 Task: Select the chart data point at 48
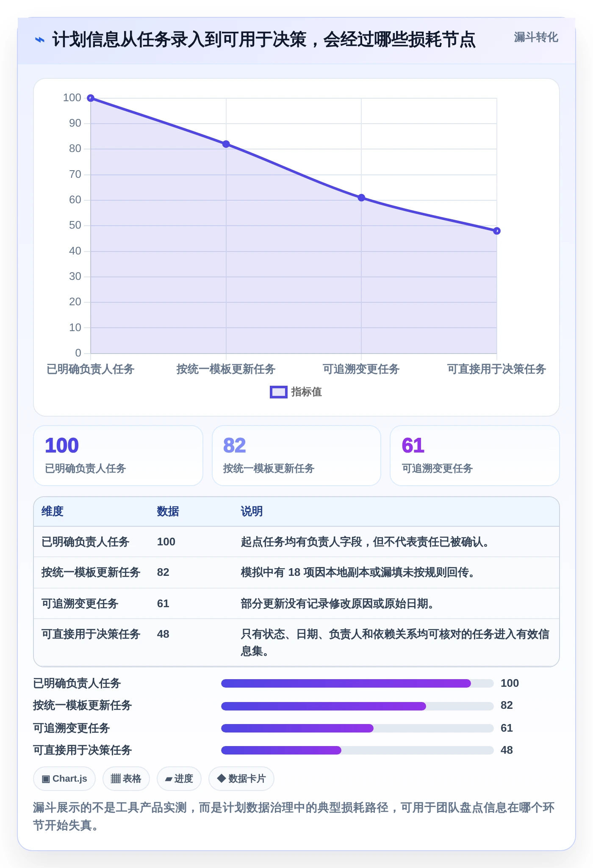497,231
